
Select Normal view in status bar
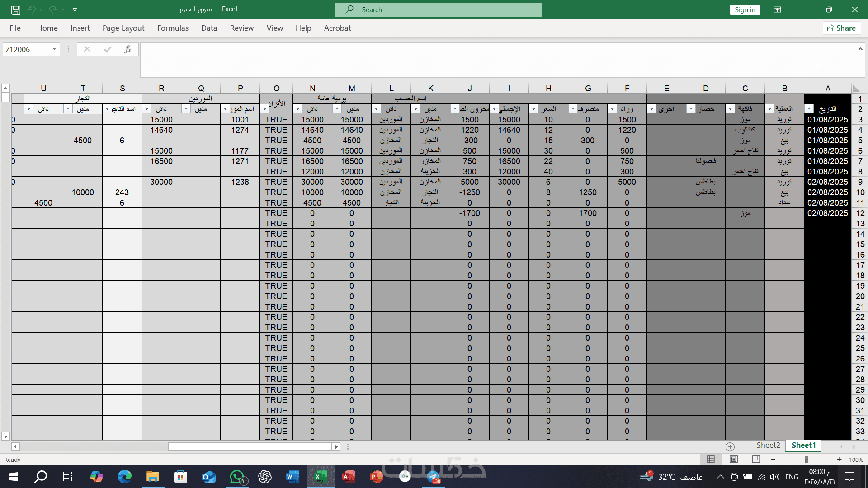click(x=711, y=459)
